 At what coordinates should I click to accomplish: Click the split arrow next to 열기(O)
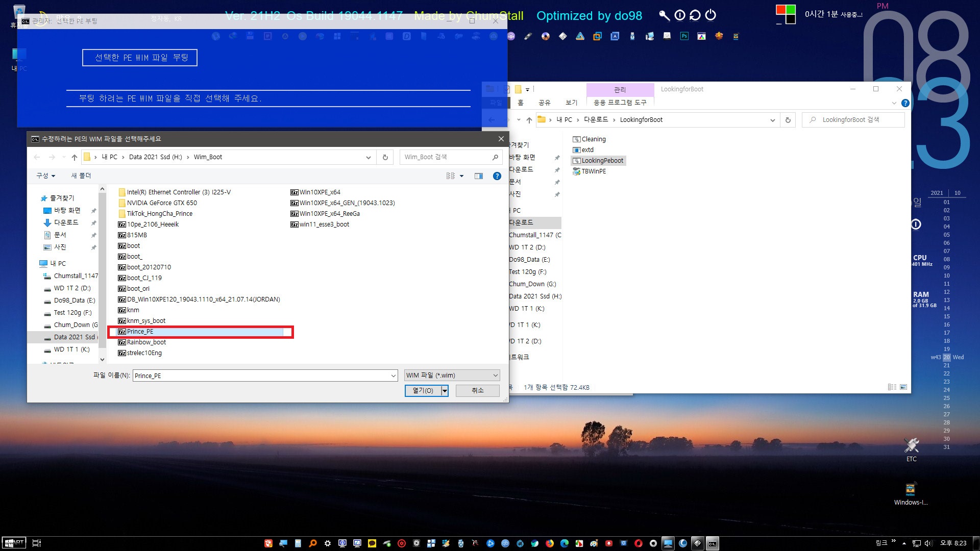445,391
